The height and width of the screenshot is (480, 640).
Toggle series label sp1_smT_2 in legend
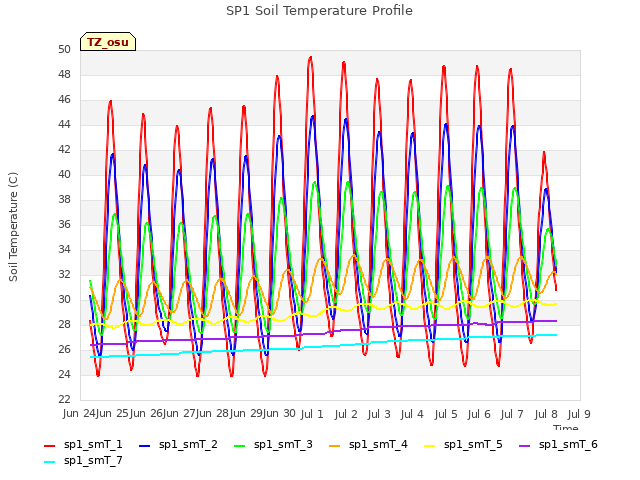[188, 444]
